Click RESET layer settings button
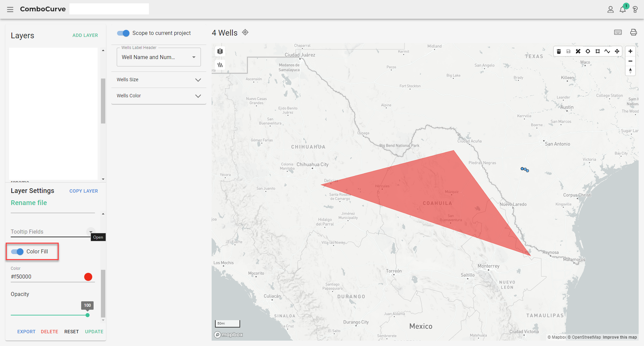644x346 pixels. click(71, 332)
